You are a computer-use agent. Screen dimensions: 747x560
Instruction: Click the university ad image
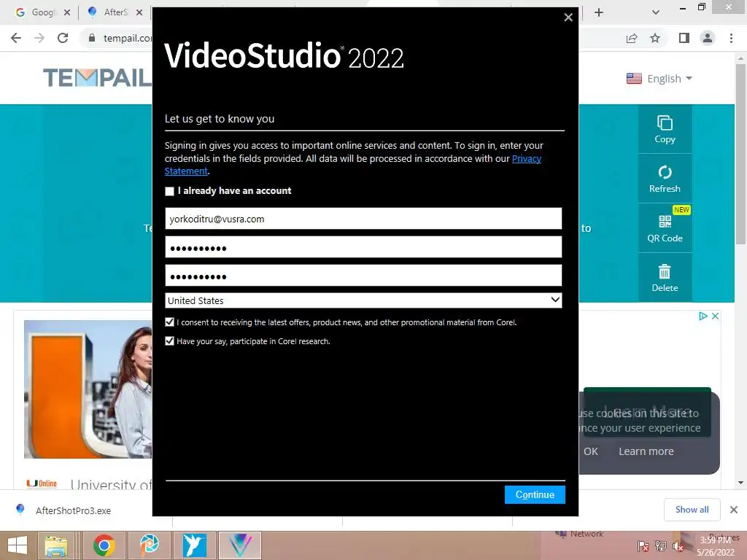coord(88,389)
